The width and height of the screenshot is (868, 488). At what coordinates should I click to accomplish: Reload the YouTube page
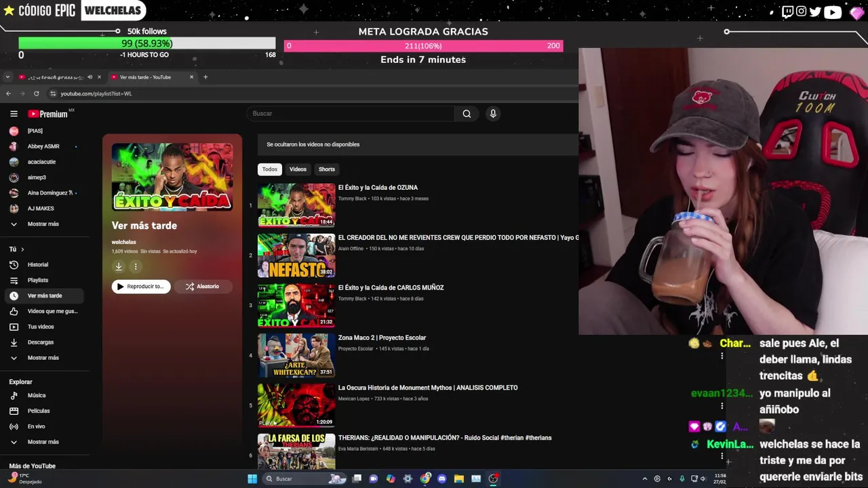click(36, 94)
